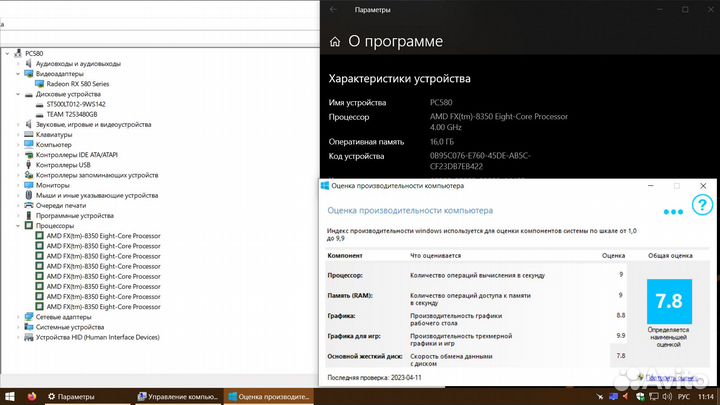Click the Контроллеры IDE ATA/ATAPI icon

(28, 155)
